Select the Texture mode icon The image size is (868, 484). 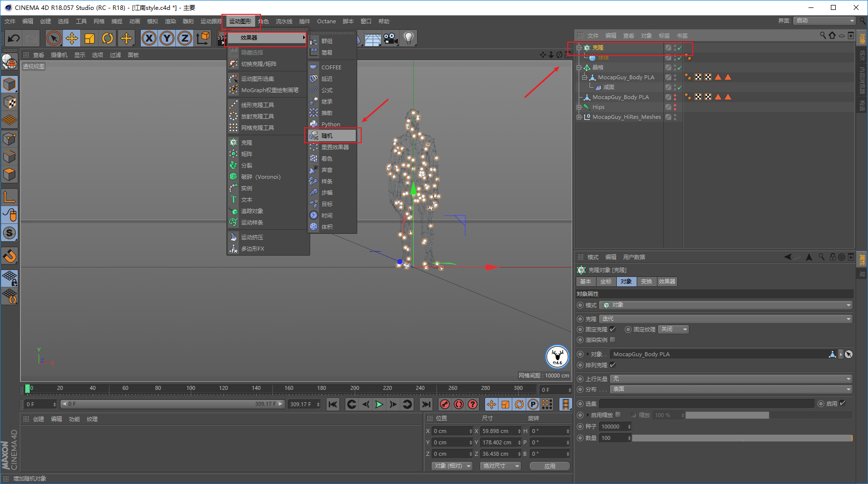pyautogui.click(x=9, y=103)
